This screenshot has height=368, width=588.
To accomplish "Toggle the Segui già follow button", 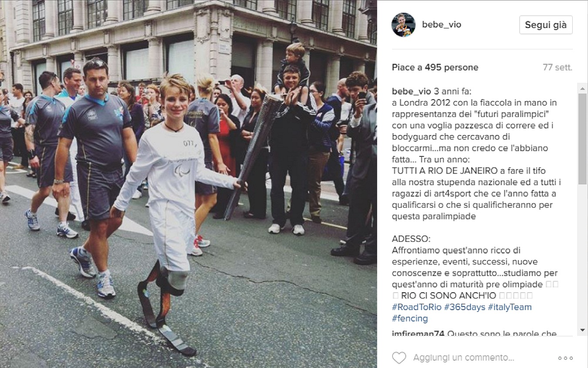I will (x=546, y=25).
